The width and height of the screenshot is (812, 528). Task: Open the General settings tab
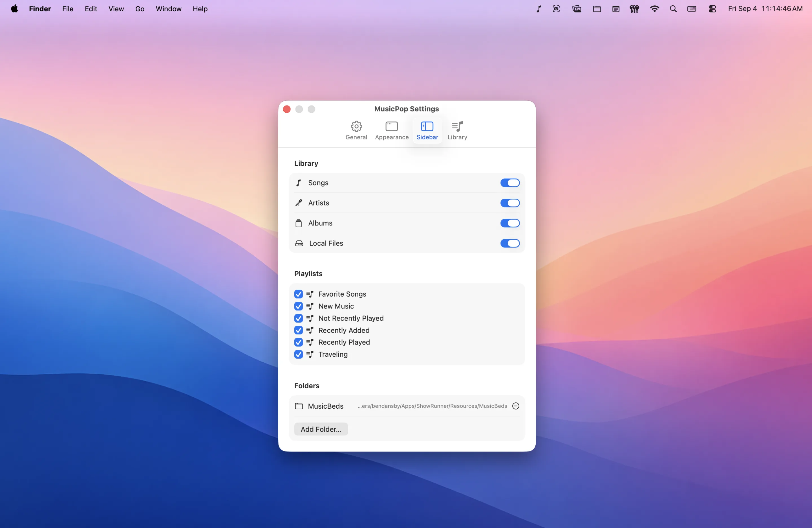(x=356, y=130)
